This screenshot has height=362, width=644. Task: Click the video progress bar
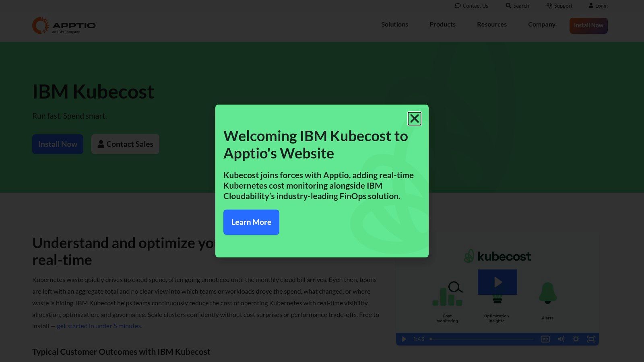[482, 339]
